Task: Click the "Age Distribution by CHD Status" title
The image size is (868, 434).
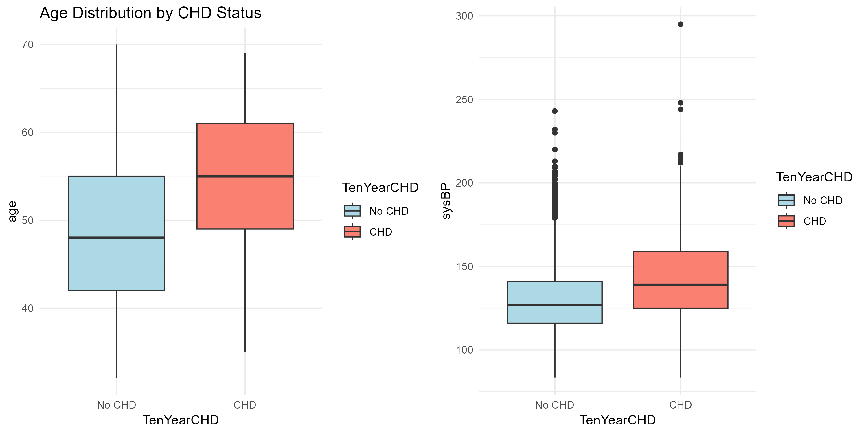Action: pyautogui.click(x=150, y=13)
